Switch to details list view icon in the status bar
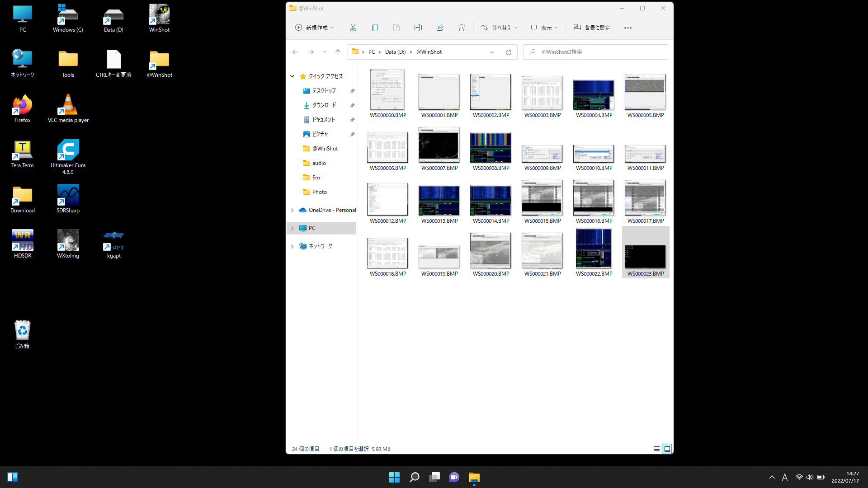868x488 pixels. click(657, 449)
